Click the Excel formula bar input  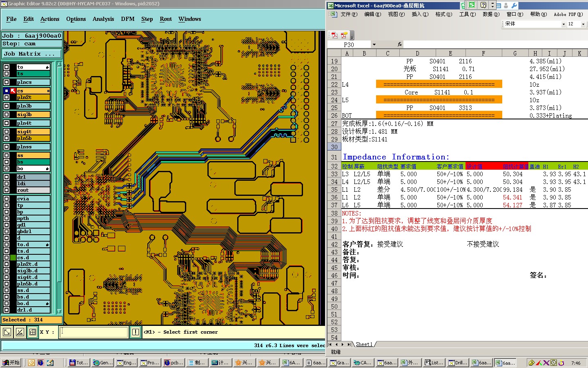(x=495, y=44)
